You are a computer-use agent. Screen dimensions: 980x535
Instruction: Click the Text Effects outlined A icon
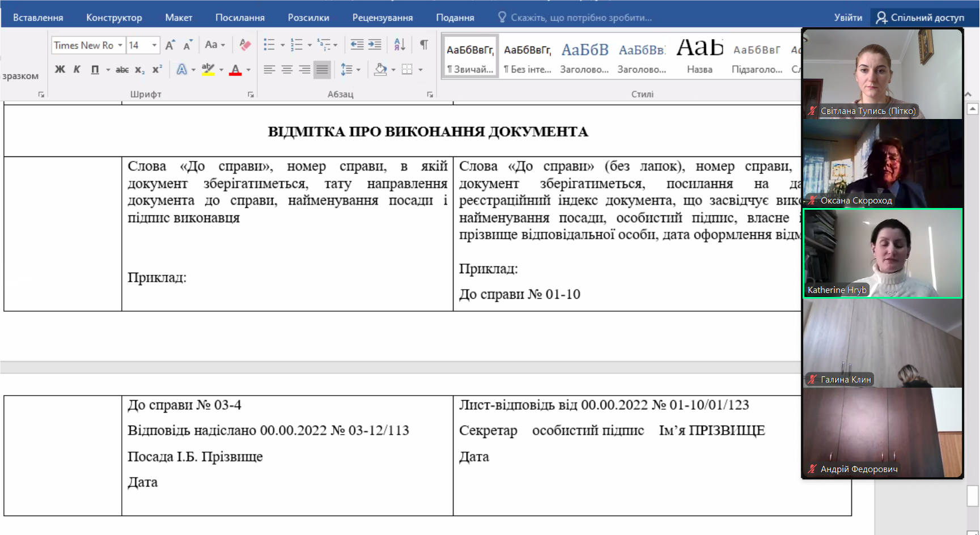pyautogui.click(x=181, y=70)
